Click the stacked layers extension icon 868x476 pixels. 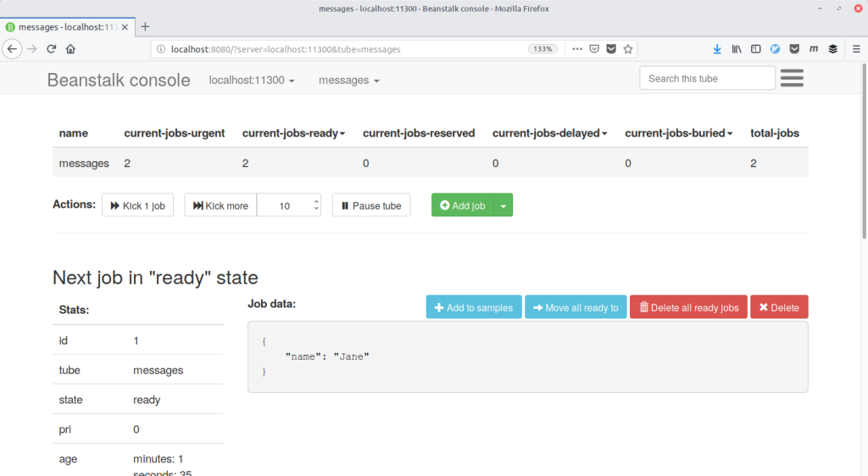click(832, 48)
